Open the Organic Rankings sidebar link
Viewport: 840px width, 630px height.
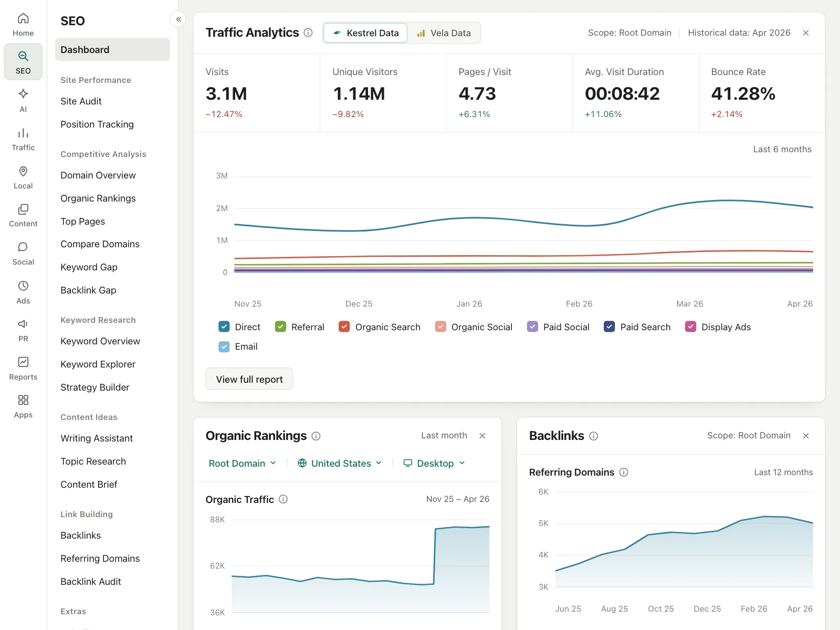point(98,198)
